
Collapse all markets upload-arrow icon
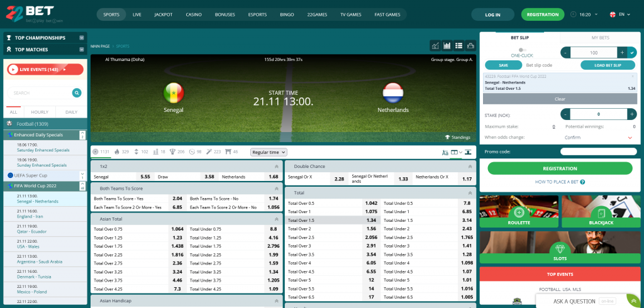tap(468, 152)
